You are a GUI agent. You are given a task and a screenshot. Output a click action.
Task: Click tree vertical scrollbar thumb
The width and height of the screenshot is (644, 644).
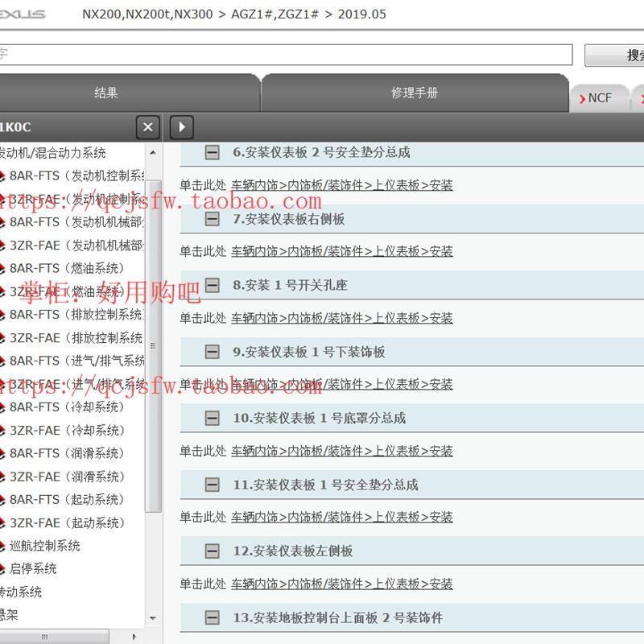tap(153, 346)
